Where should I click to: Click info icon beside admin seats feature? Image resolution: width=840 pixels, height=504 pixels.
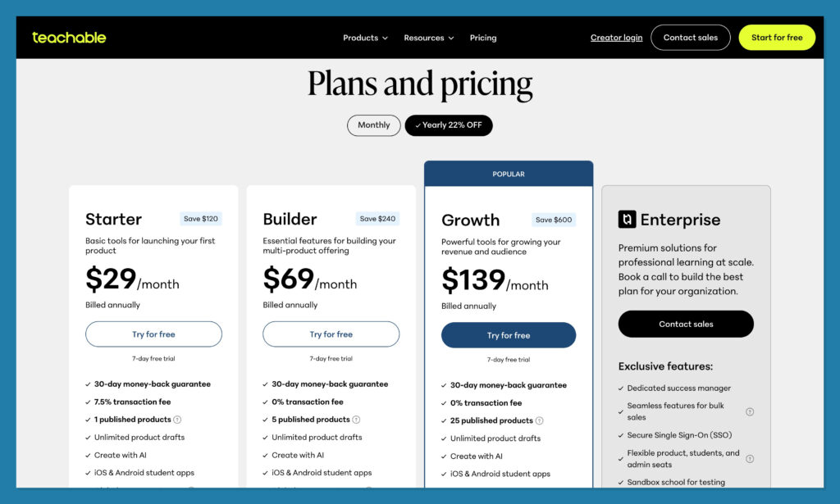750,459
